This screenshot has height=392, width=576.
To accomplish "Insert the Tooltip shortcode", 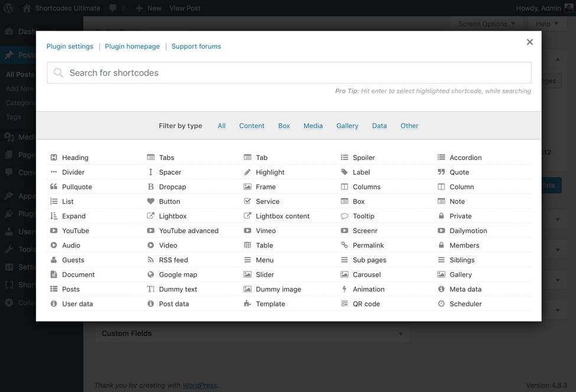I will coord(364,215).
